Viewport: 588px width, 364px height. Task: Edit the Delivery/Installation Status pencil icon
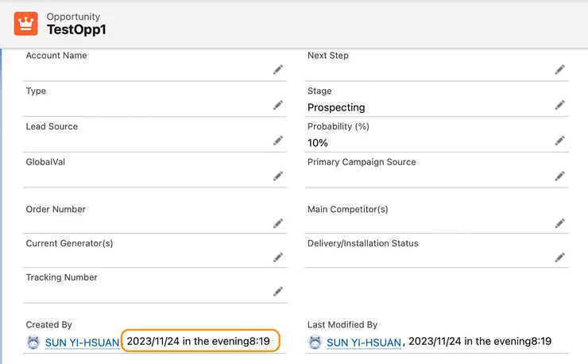559,258
